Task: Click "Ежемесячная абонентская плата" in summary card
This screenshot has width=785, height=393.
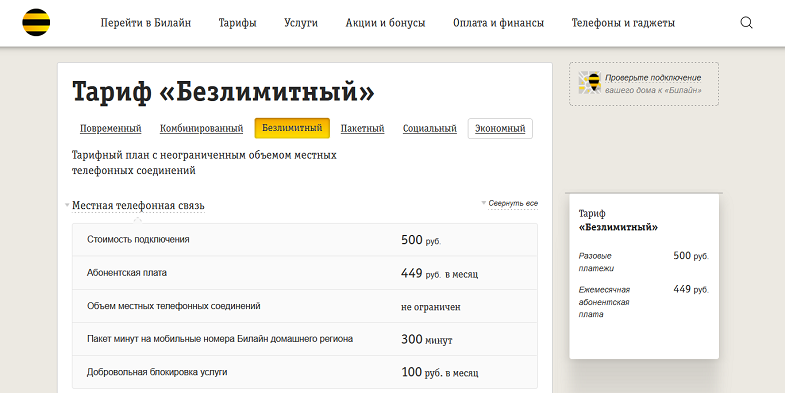Action: [604, 302]
